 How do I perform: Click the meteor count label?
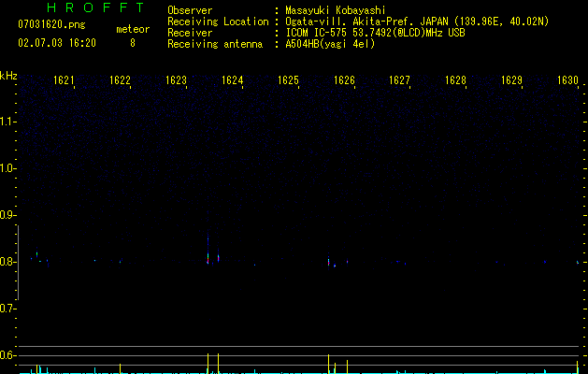coord(133,29)
